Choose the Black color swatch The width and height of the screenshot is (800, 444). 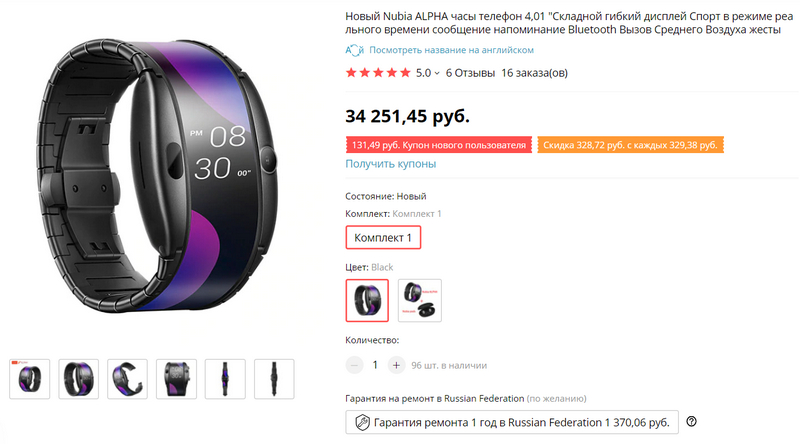point(367,300)
